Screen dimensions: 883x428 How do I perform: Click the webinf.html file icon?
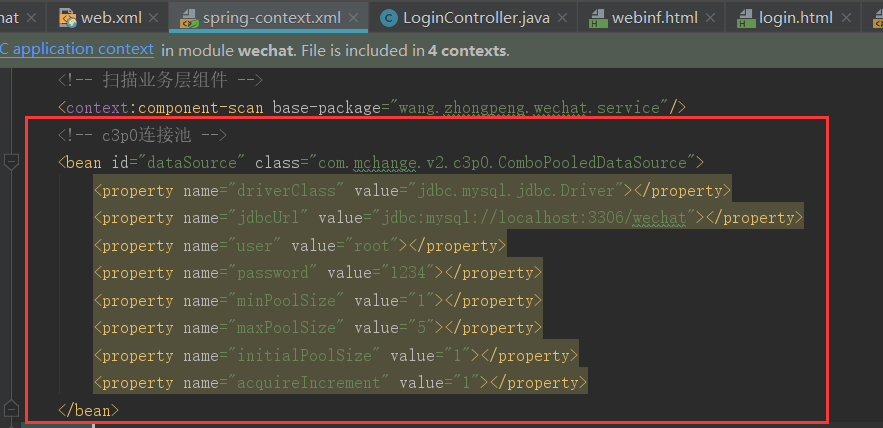[597, 19]
